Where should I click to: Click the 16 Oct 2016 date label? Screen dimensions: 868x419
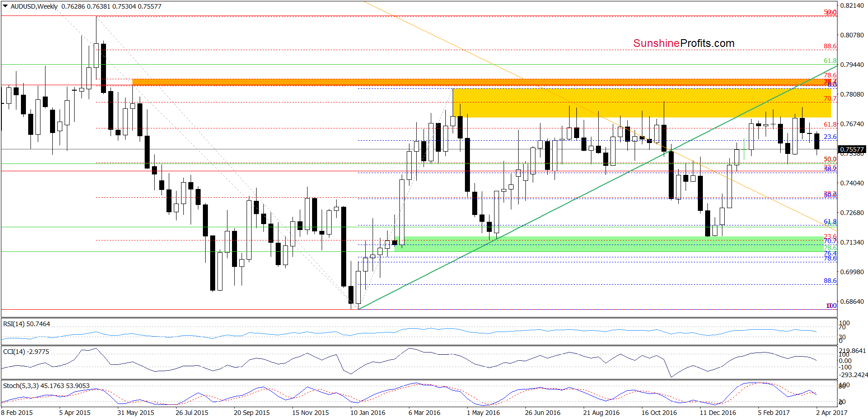[659, 413]
